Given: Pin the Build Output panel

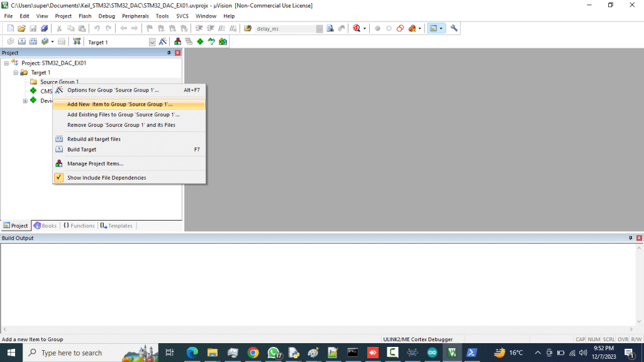Looking at the screenshot, I should click(630, 238).
